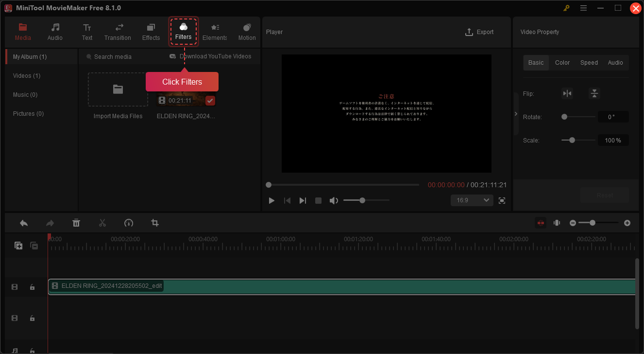
Task: Remove a track
Action: click(34, 246)
